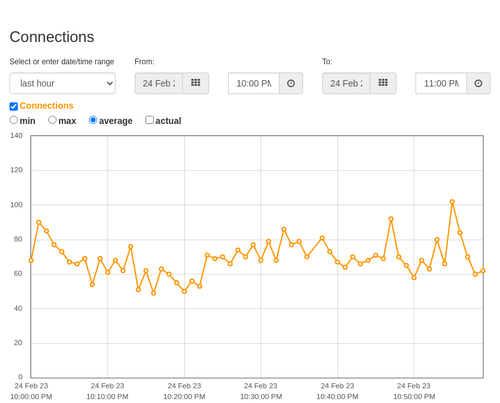The width and height of the screenshot is (500, 403).
Task: Select the max radio button
Action: (52, 120)
